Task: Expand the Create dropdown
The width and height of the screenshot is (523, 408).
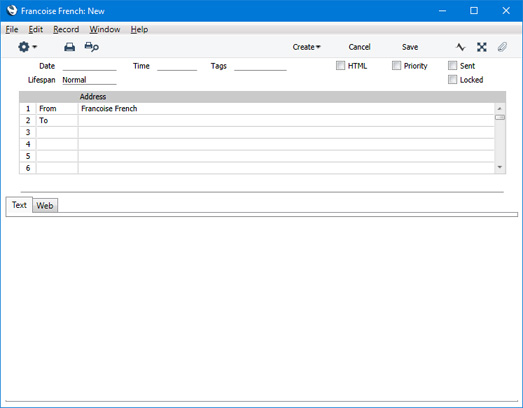Action: pyautogui.click(x=306, y=47)
